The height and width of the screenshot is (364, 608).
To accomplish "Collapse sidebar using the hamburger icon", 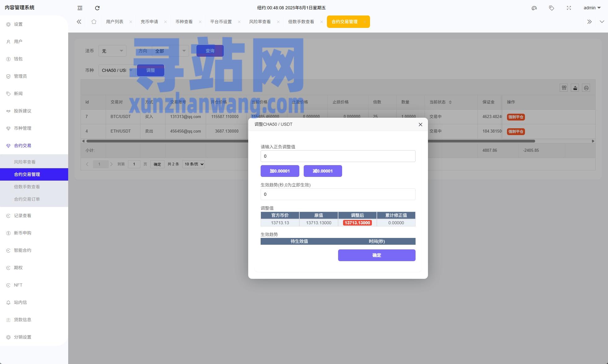I will 80,8.
